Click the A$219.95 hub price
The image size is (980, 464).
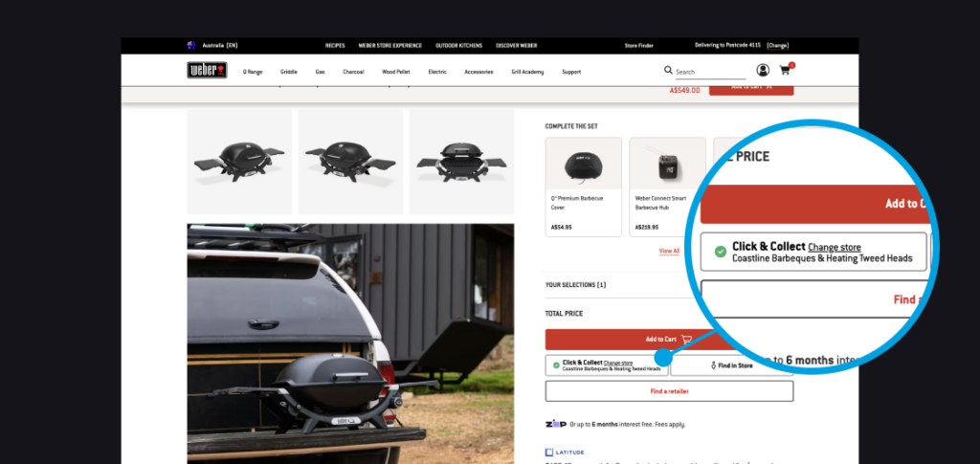point(646,228)
